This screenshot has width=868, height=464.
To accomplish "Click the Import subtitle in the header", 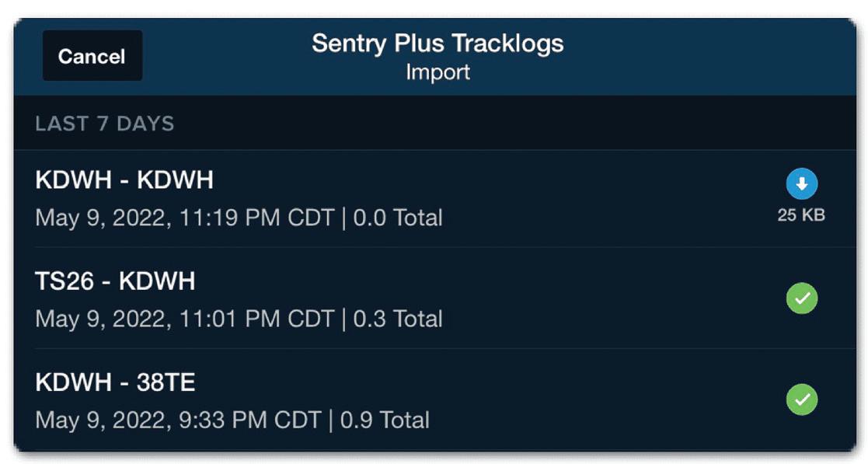I will pos(437,72).
